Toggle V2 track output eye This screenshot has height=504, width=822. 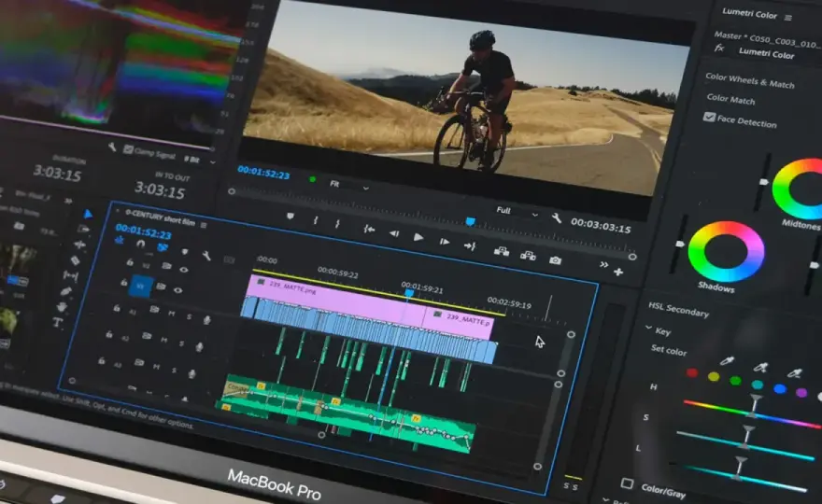pos(183,270)
